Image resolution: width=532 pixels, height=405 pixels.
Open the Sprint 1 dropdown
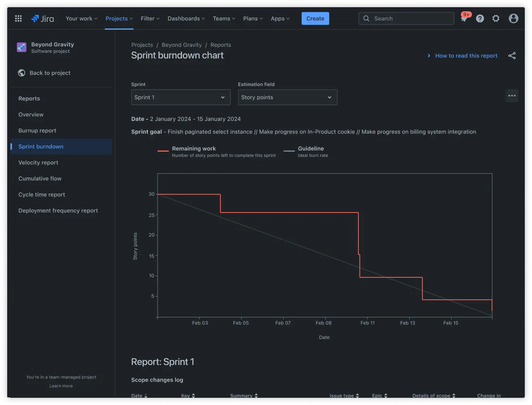pyautogui.click(x=181, y=97)
